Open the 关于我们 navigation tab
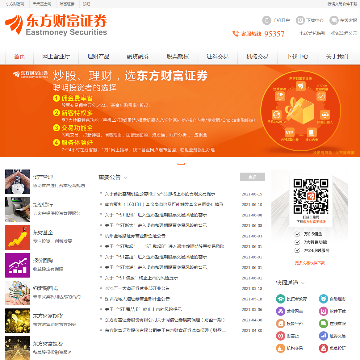Viewport: 360px width, 360px height. [337, 56]
